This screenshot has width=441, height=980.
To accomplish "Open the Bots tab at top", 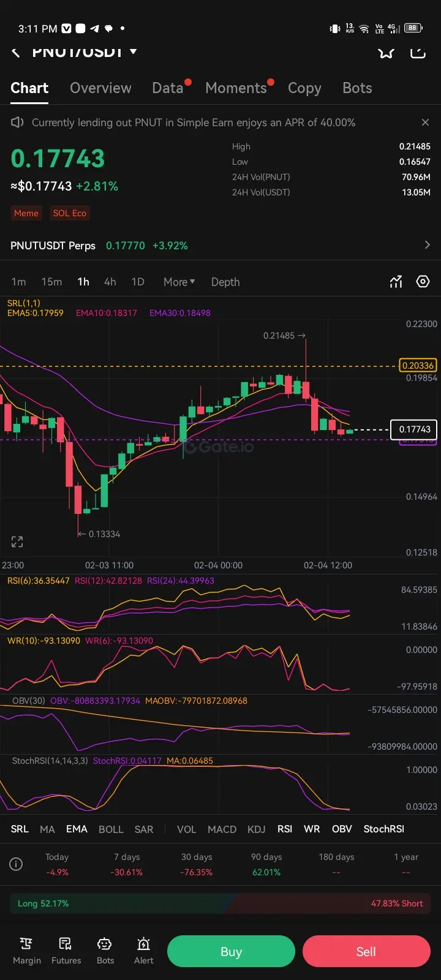I will click(357, 88).
